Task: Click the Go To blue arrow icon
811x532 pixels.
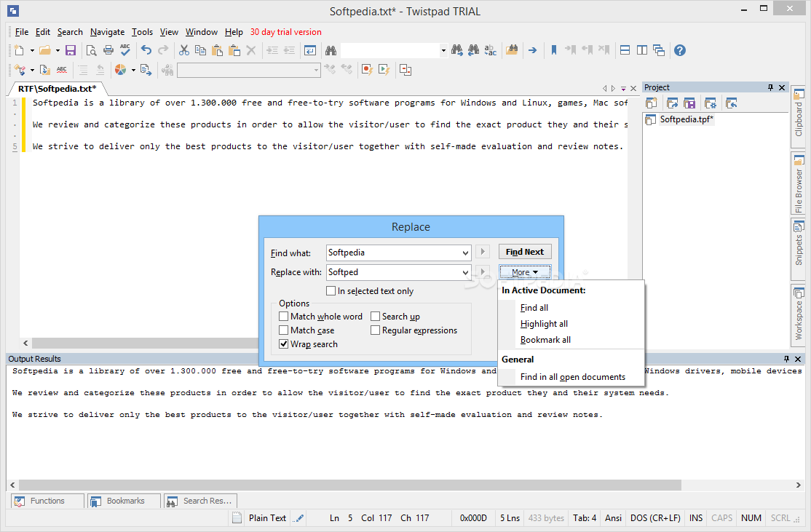Action: [532, 50]
